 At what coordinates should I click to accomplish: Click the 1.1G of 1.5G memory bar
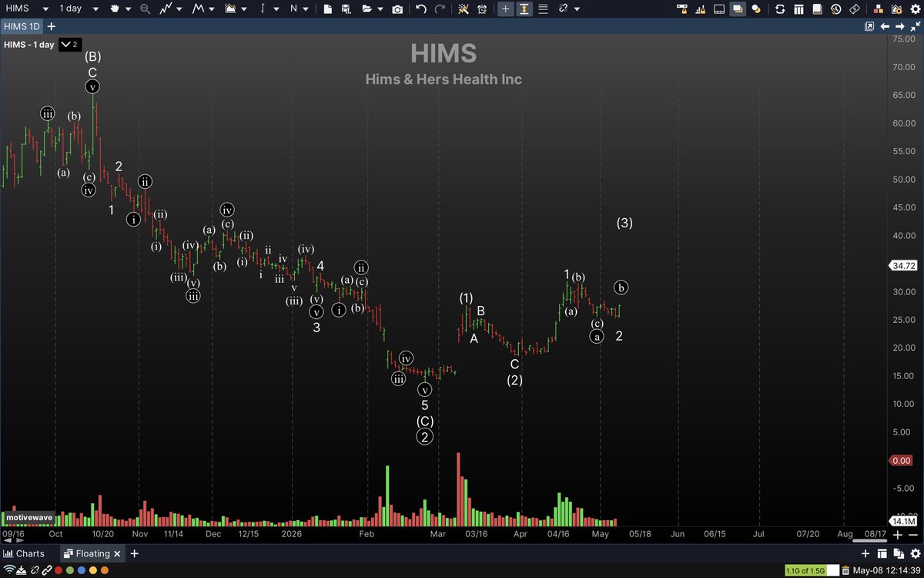pos(812,570)
